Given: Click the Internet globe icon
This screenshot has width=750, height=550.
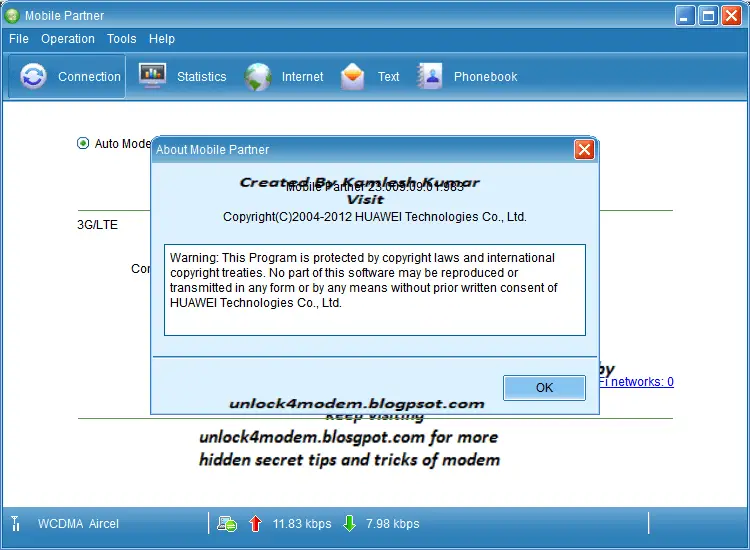Looking at the screenshot, I should pyautogui.click(x=258, y=77).
